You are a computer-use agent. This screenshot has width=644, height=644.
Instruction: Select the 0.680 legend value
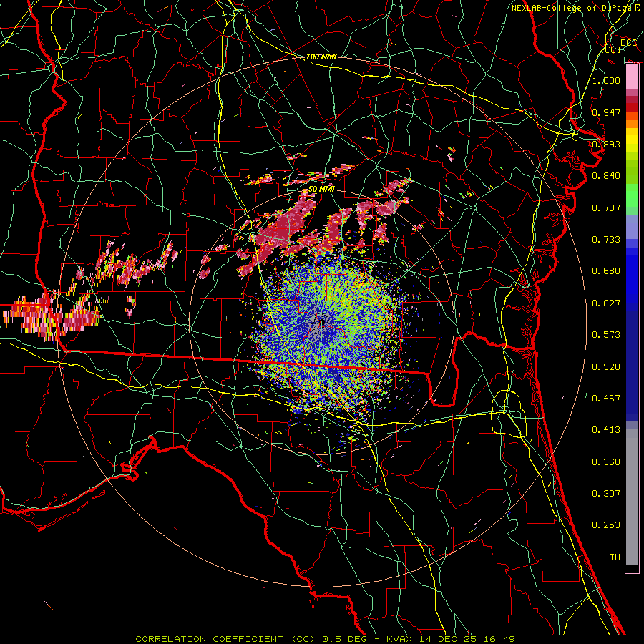606,271
